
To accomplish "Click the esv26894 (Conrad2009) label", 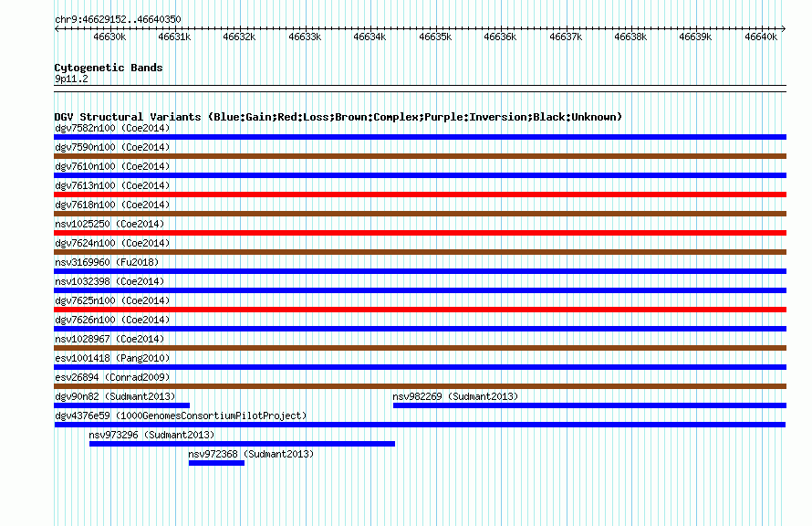I will tap(112, 377).
